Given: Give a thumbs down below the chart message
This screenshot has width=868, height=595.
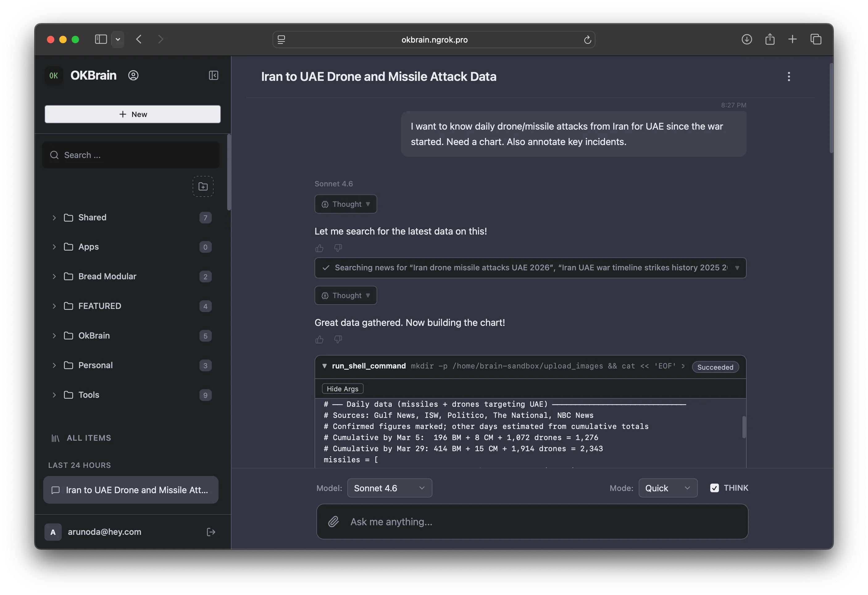Looking at the screenshot, I should 338,339.
